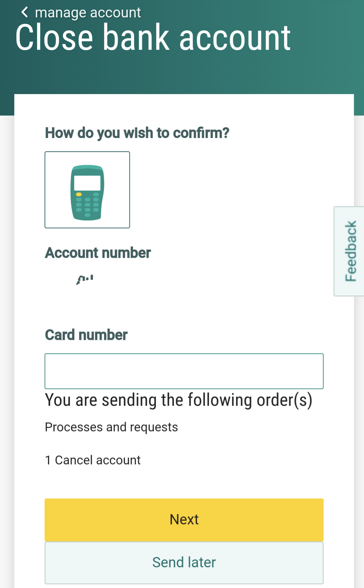
Task: Open the Feedback side tab
Action: [350, 251]
